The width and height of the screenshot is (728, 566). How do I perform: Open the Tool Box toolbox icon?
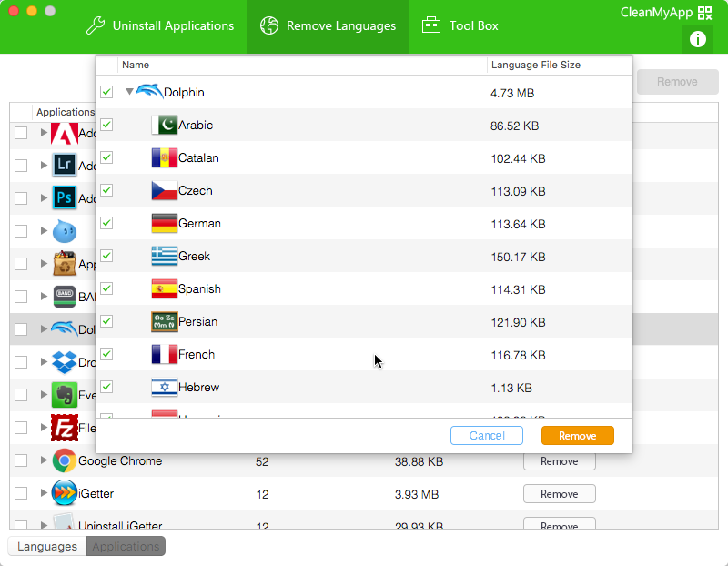[430, 26]
